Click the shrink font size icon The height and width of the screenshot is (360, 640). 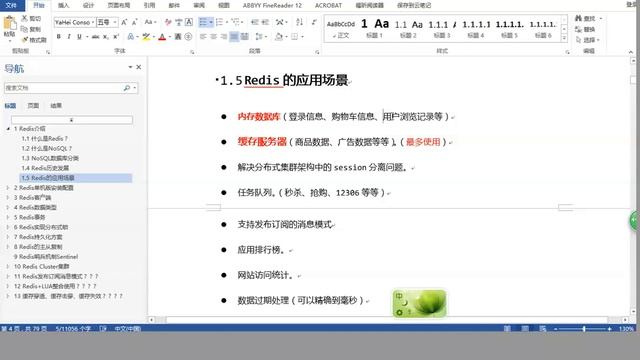135,22
